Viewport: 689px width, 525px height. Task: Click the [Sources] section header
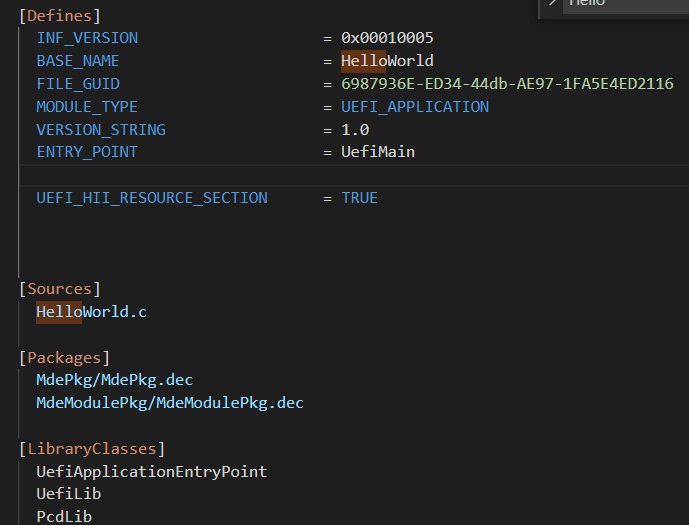tap(60, 289)
